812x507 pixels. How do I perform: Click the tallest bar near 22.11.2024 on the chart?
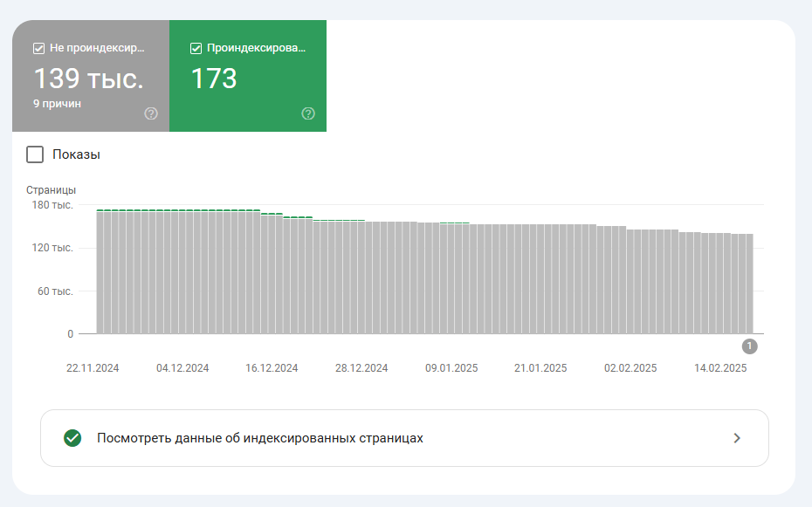coord(100,271)
